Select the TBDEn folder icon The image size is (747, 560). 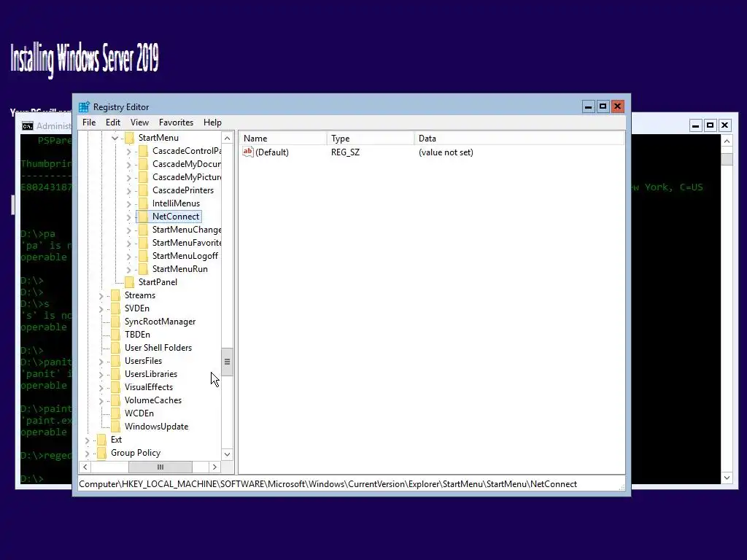(115, 335)
